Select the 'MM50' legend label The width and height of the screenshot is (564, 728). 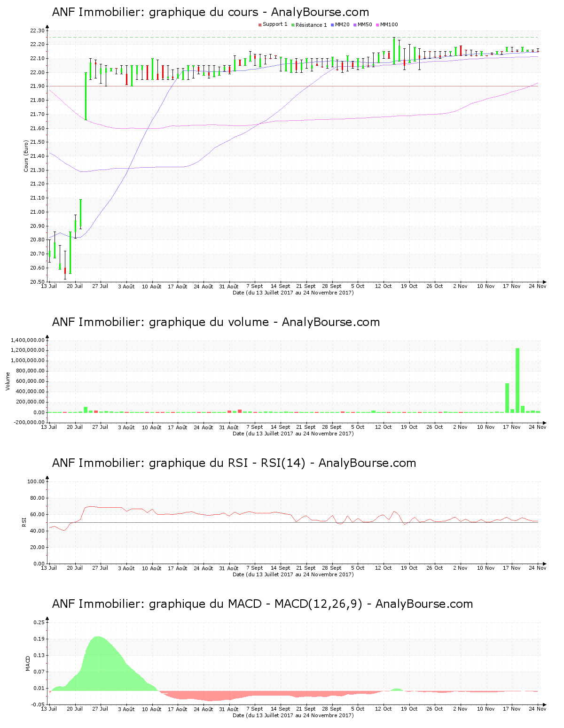click(365, 24)
